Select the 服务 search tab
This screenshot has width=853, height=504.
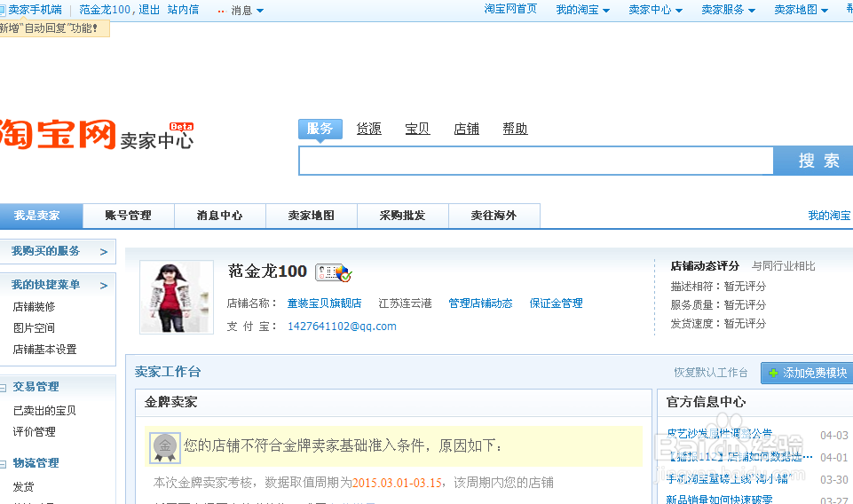click(320, 129)
